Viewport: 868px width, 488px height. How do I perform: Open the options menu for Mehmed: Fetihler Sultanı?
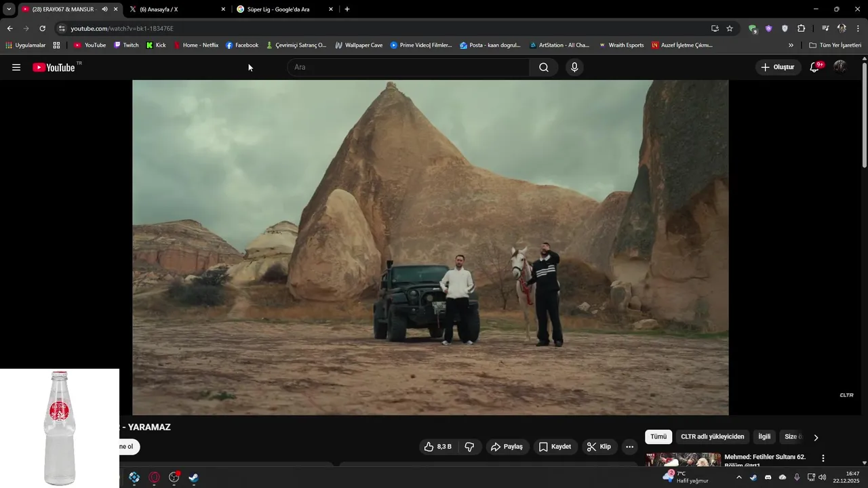click(x=823, y=458)
